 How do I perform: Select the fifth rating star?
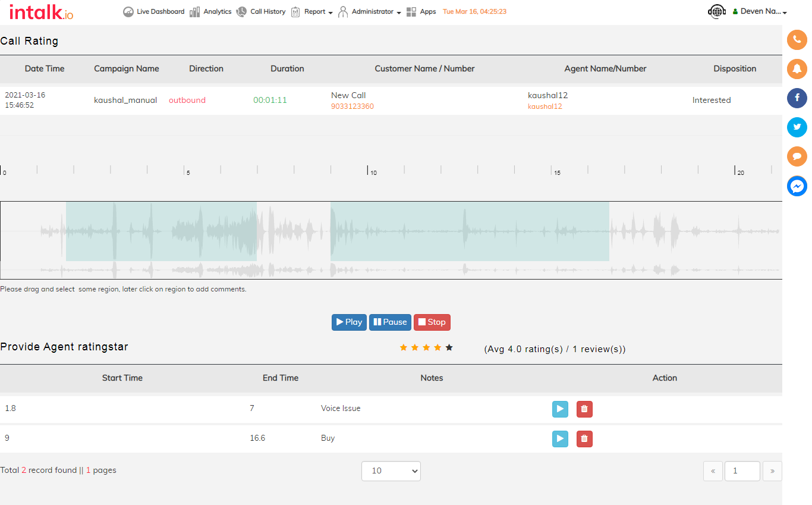[x=449, y=347]
